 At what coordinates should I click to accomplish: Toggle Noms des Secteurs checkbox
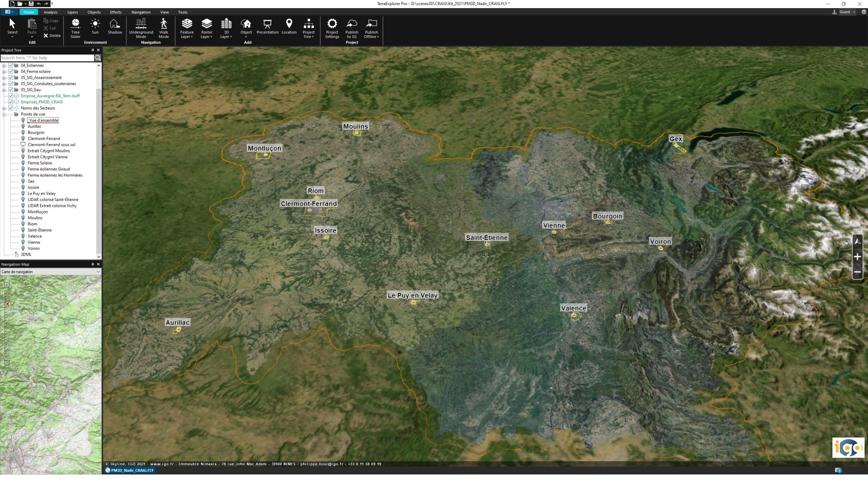11,108
